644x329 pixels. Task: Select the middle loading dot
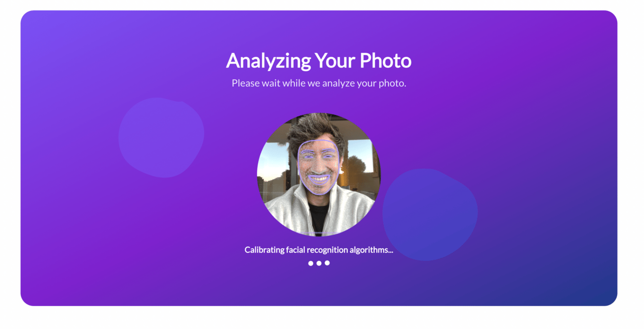[319, 263]
